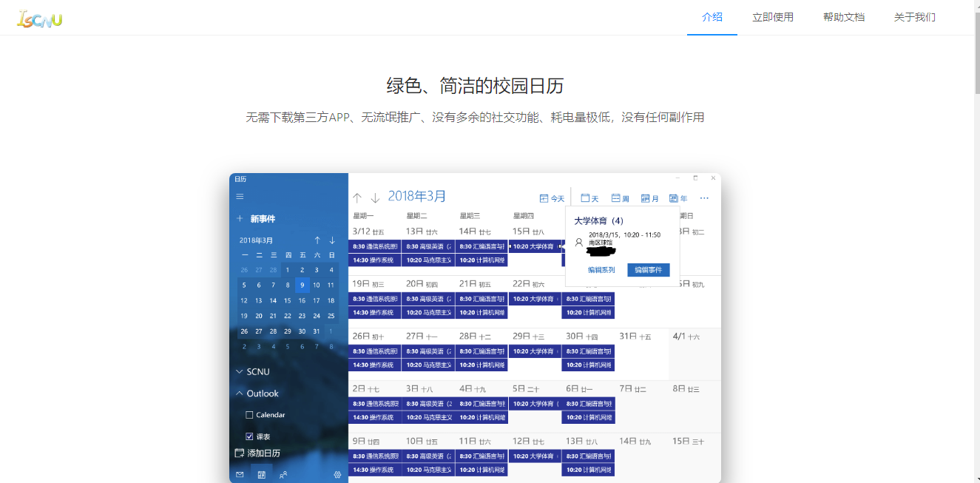Go to next month in mini calendar
This screenshot has width=980, height=483.
click(x=332, y=240)
